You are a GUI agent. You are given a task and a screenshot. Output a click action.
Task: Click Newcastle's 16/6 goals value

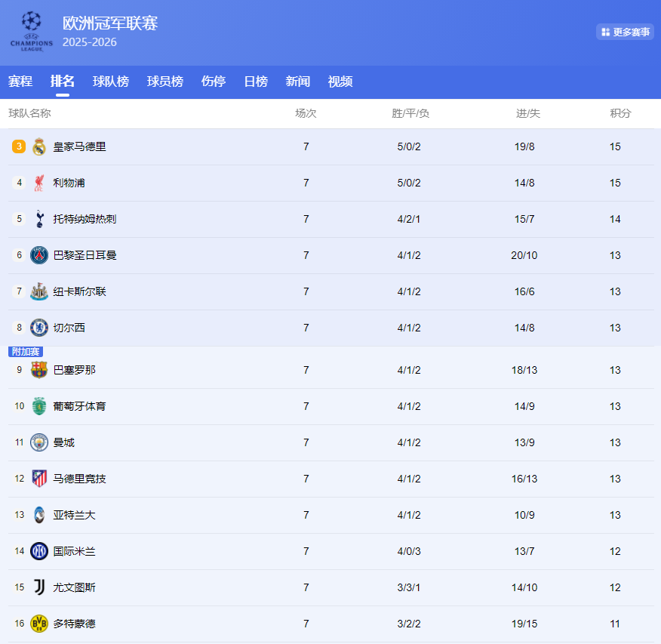click(x=524, y=292)
